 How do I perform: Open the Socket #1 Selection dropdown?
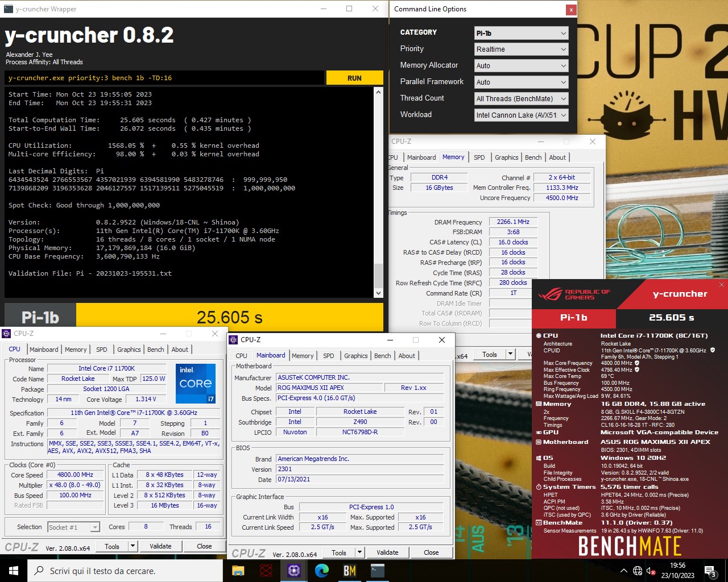click(74, 527)
